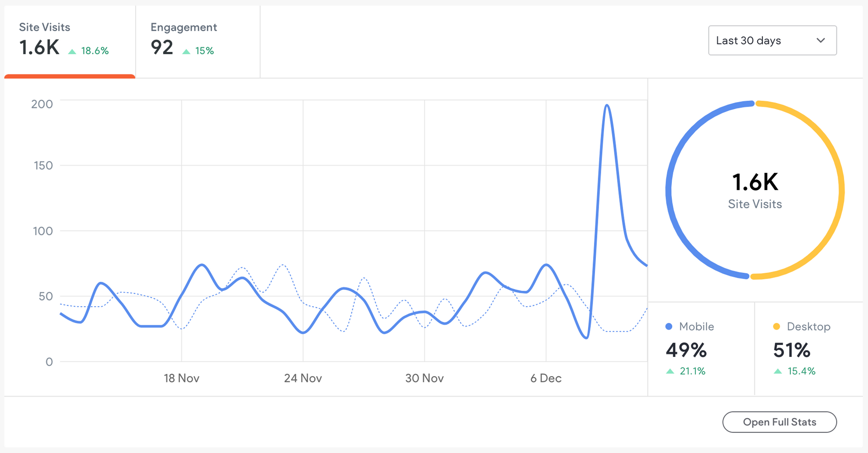This screenshot has height=453, width=868.
Task: Click the yellow Desktop arc of donut
Action: [x=841, y=190]
